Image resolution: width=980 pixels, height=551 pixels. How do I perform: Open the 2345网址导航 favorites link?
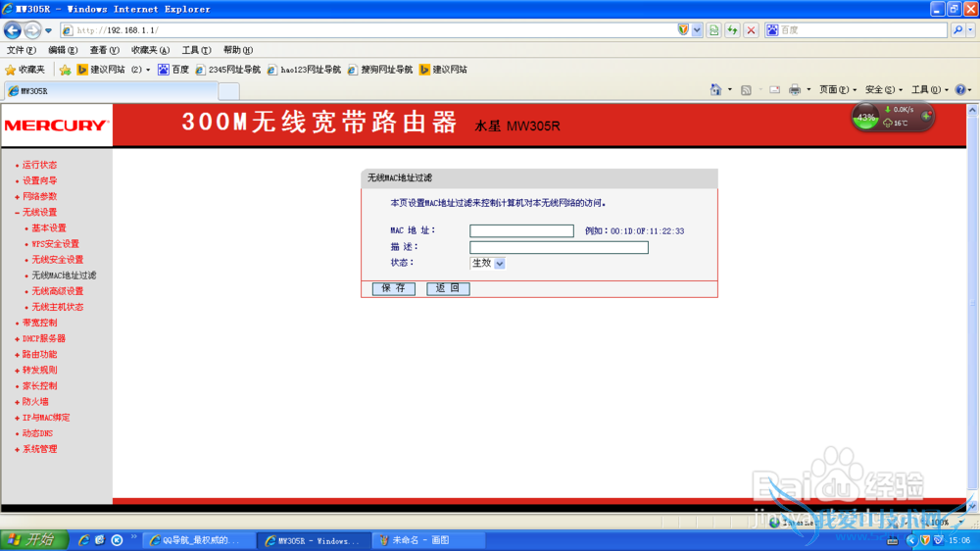[227, 70]
